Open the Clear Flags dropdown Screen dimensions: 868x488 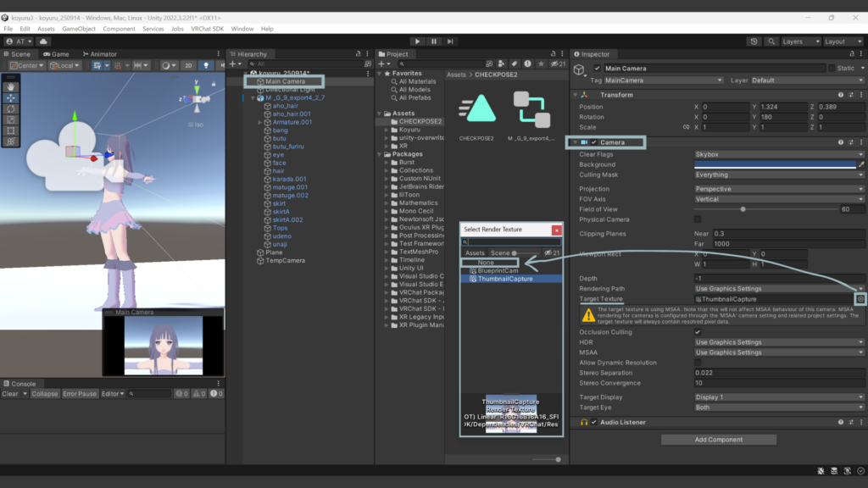(x=778, y=155)
